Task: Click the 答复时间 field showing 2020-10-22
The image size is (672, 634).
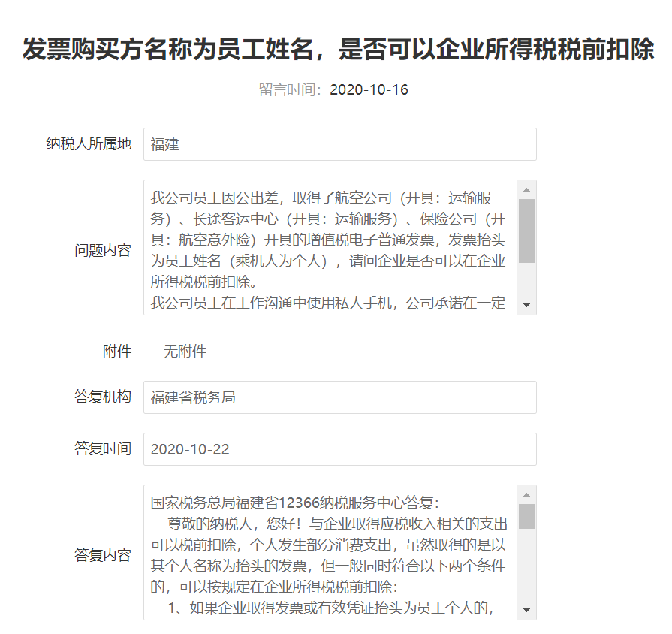Action: click(x=338, y=449)
